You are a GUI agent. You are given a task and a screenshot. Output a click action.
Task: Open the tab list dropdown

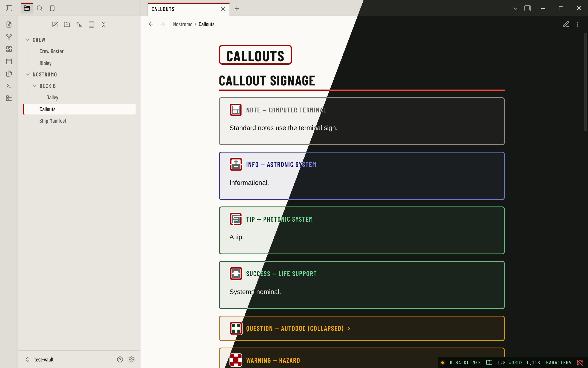coord(515,9)
